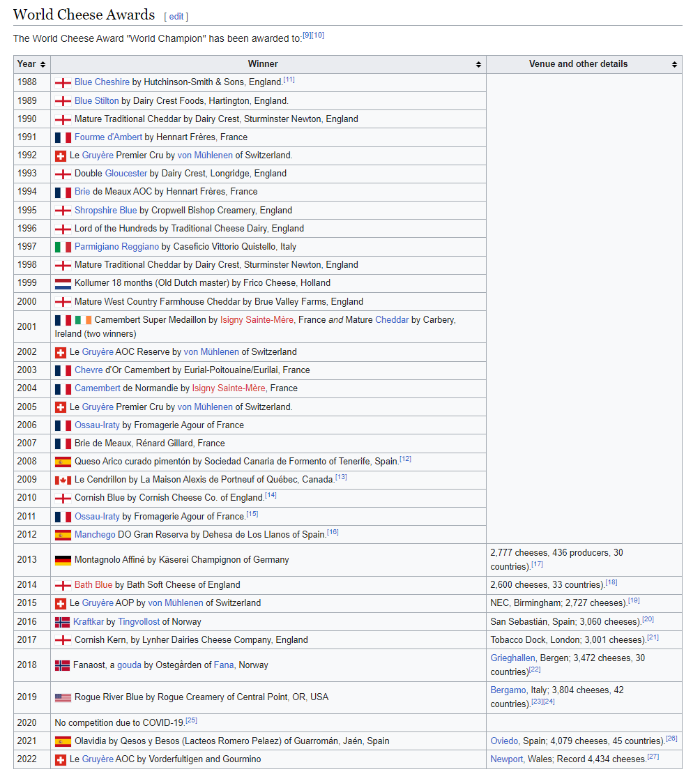Click the Year column header
This screenshot has width=700, height=781.
(32, 65)
